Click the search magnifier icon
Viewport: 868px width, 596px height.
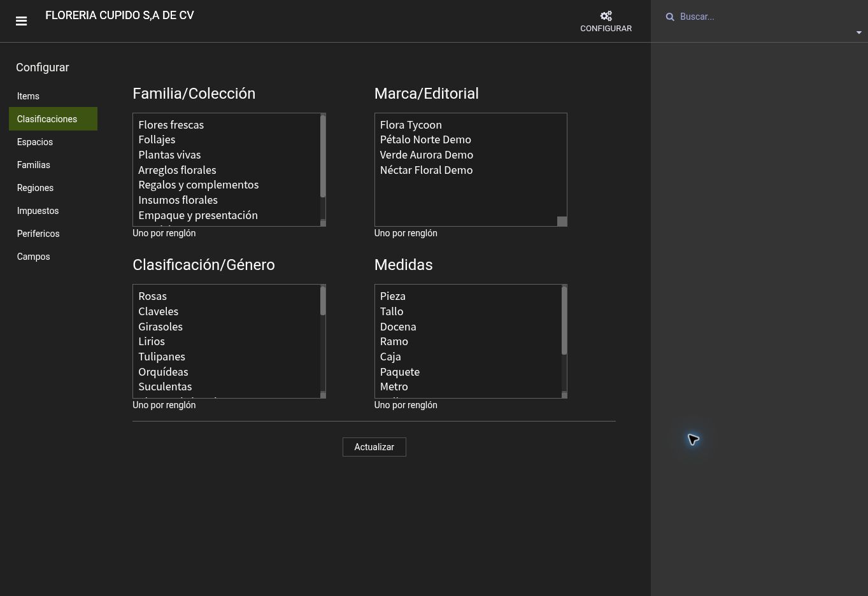tap(670, 17)
